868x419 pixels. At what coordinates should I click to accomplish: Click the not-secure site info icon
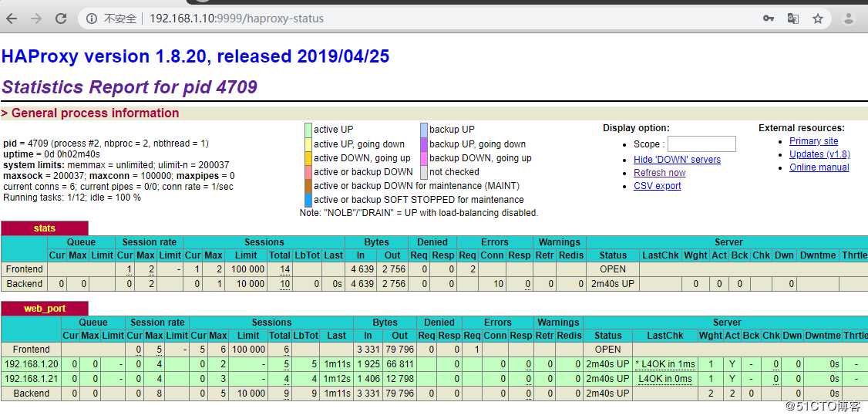[91, 19]
